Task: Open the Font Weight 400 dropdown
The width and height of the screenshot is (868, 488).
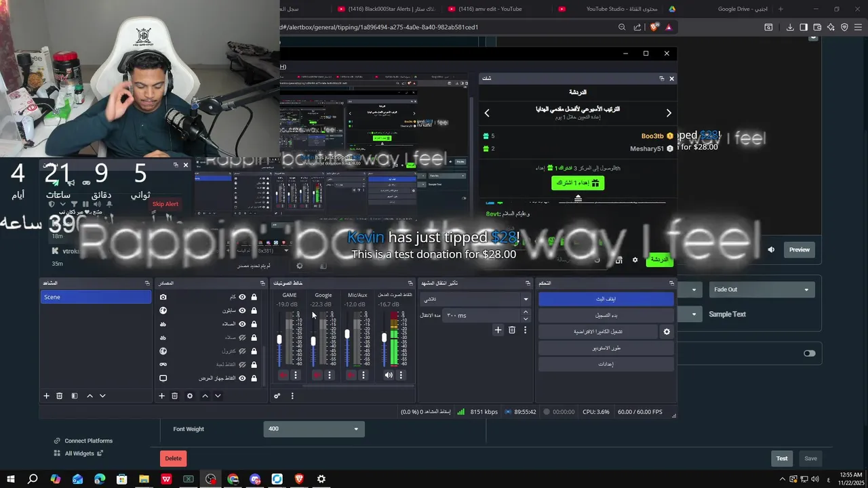Action: (314, 428)
